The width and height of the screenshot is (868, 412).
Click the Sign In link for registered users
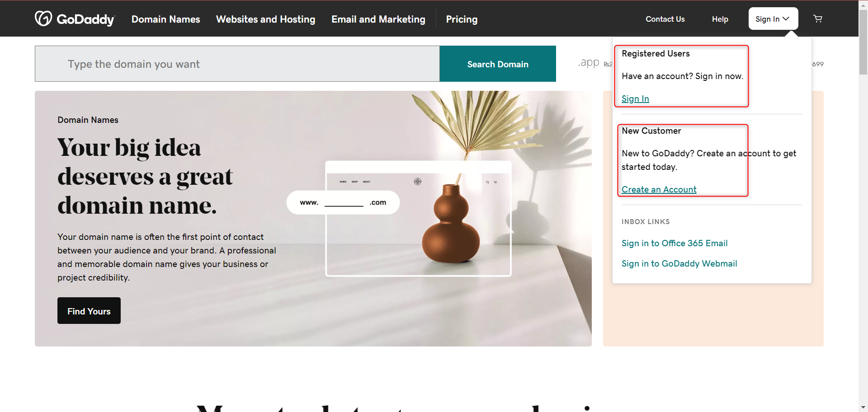(635, 98)
